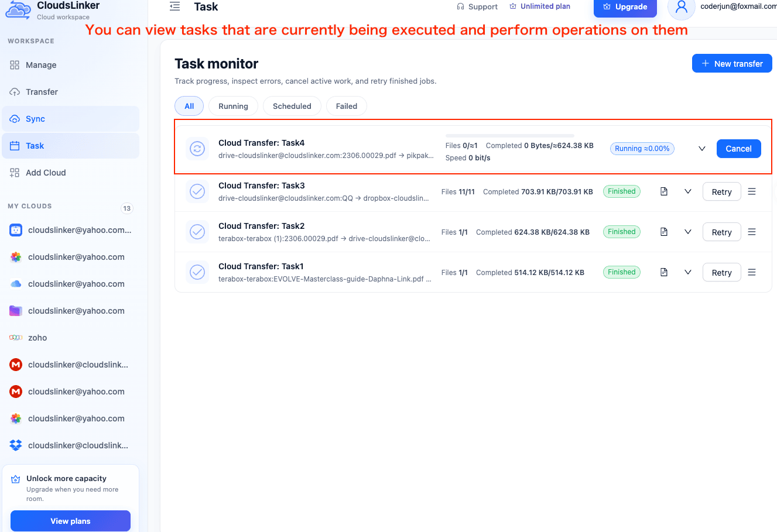The width and height of the screenshot is (777, 532).
Task: Click Completed 514.12 KB/514.12 KB value
Action: point(530,273)
